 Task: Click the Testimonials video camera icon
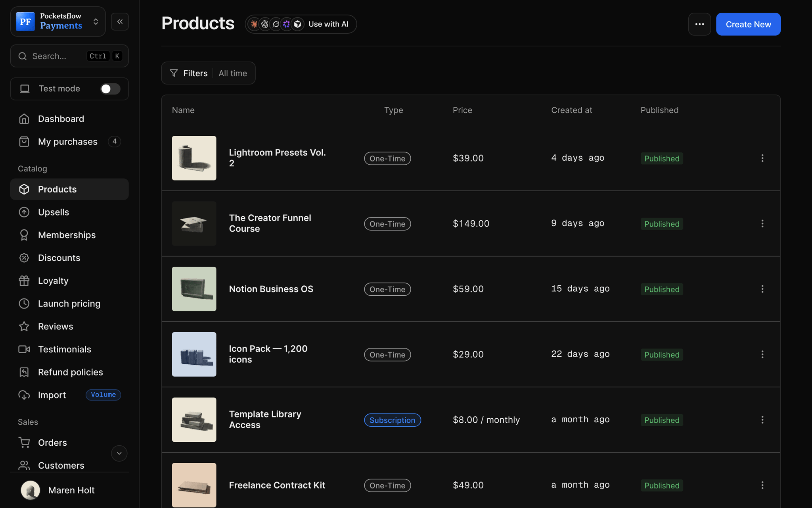click(24, 349)
